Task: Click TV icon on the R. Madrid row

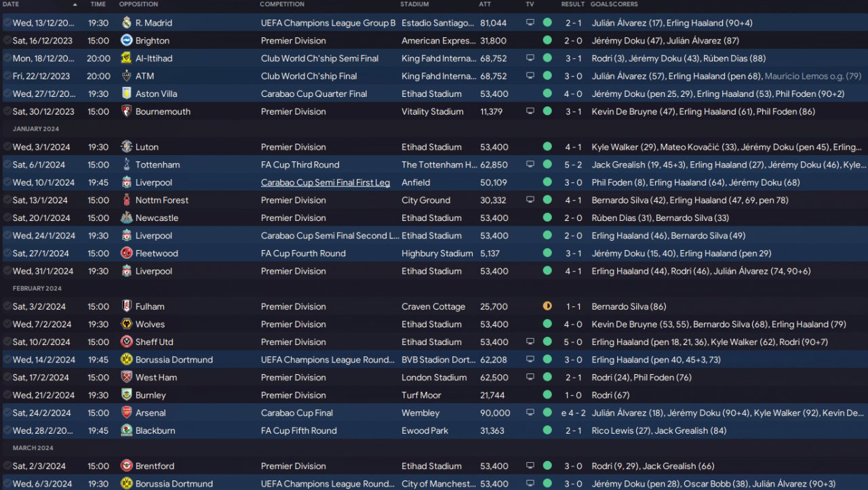Action: (x=530, y=23)
